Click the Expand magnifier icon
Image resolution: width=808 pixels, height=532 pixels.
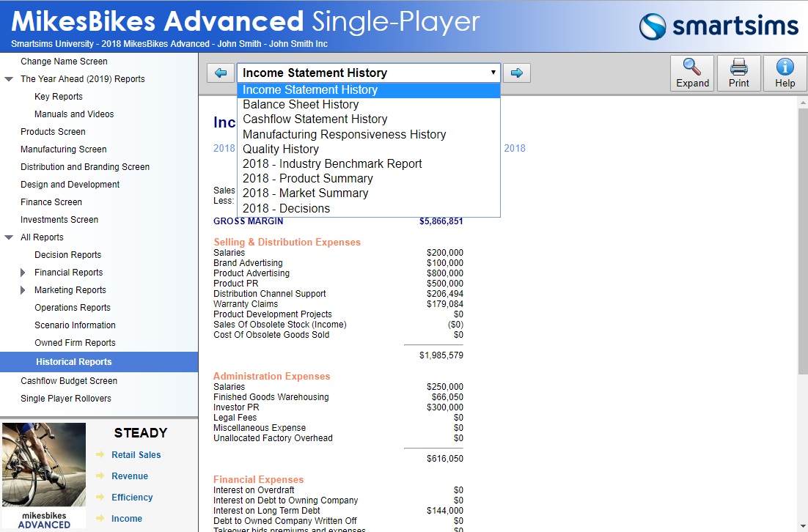click(692, 67)
